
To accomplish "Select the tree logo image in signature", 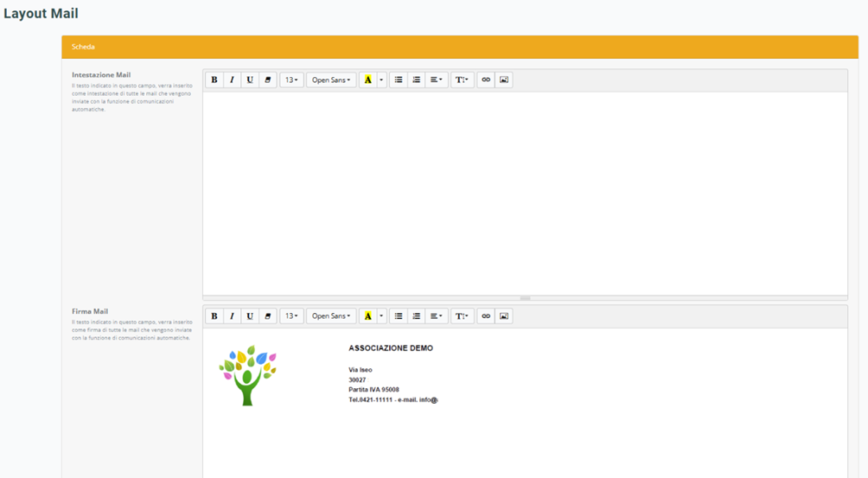I will point(247,375).
